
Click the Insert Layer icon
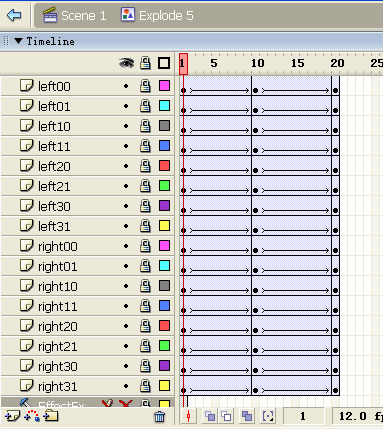click(12, 416)
